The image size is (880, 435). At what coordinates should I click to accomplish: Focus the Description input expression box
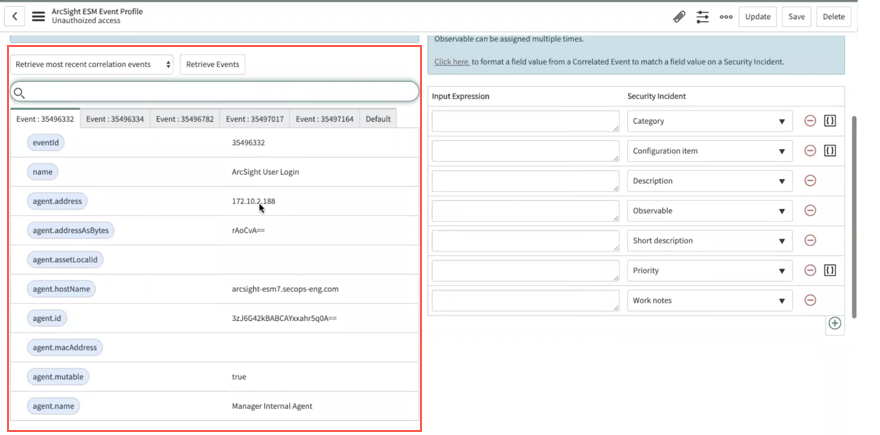click(525, 181)
